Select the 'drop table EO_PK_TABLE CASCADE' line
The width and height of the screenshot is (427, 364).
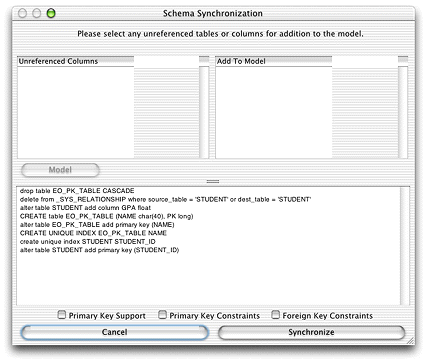click(77, 191)
